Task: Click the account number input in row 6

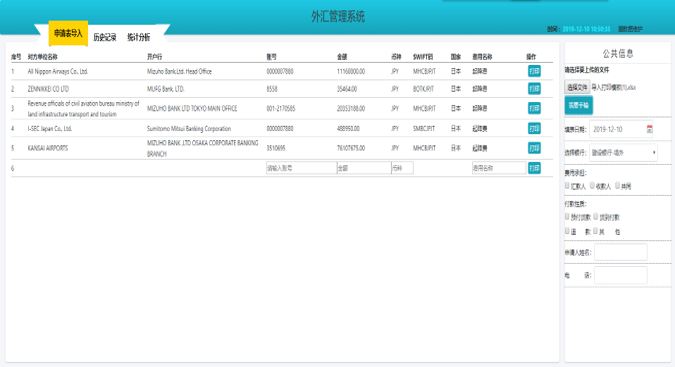Action: click(x=301, y=168)
